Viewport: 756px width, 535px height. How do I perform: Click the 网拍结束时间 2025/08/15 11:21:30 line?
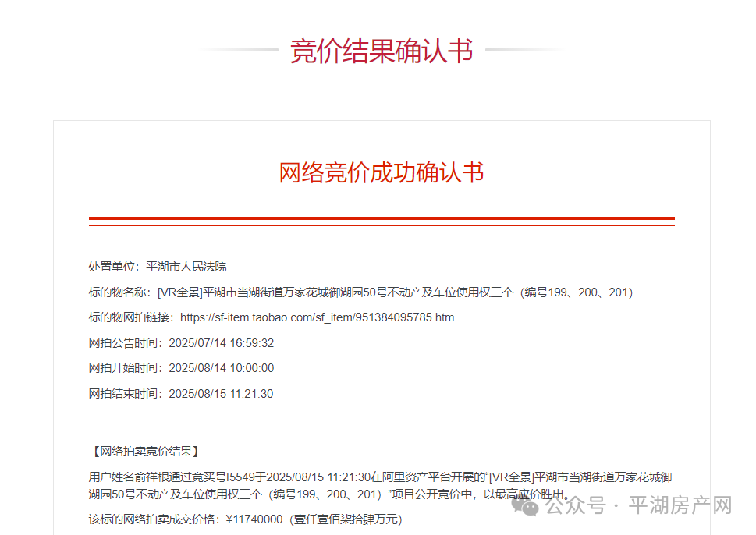tap(181, 394)
